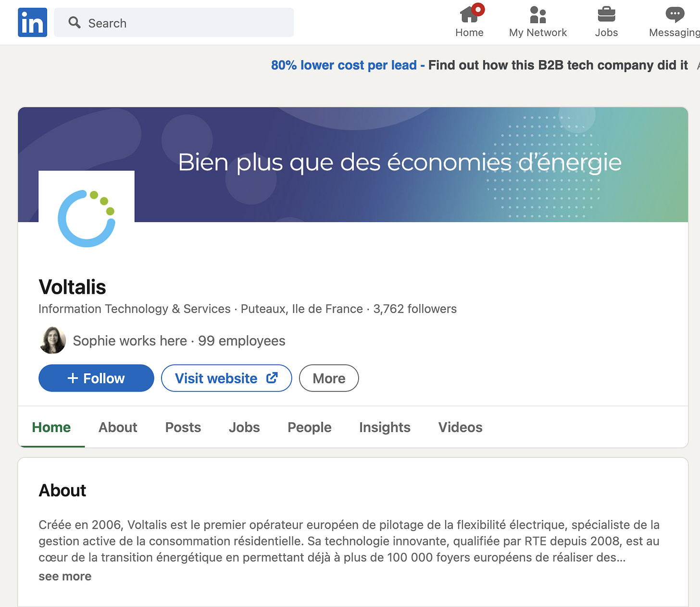Click the Voltalis company name heading
This screenshot has height=607, width=700.
coord(72,287)
